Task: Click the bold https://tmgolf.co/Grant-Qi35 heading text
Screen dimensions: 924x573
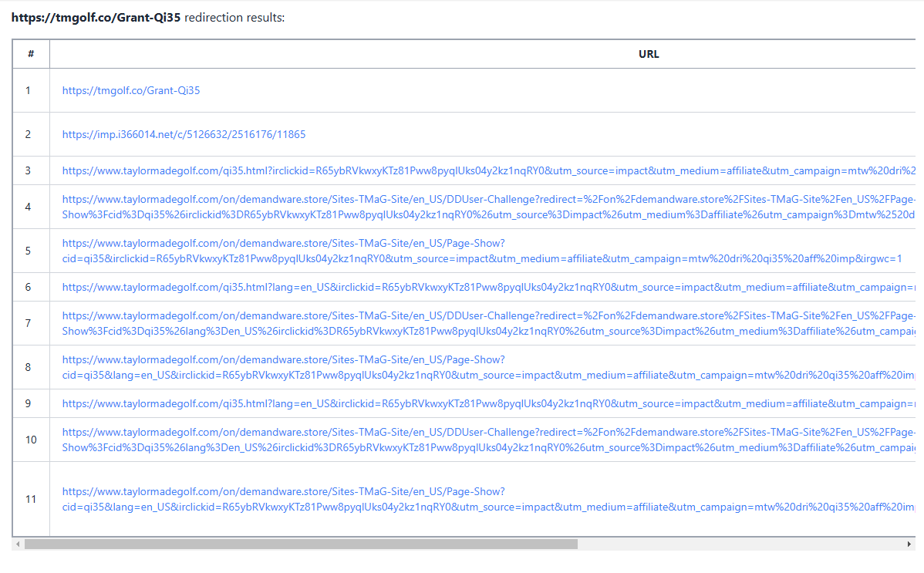Action: [x=96, y=18]
